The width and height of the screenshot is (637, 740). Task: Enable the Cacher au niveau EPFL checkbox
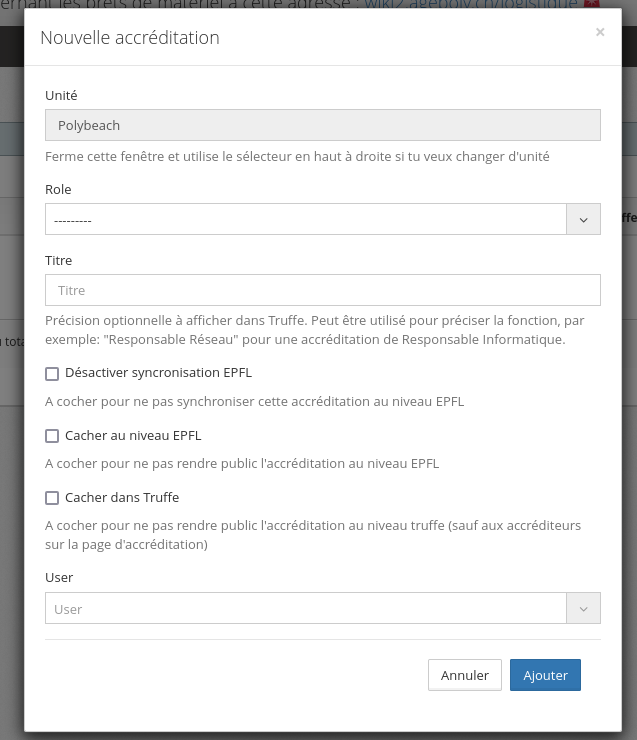52,436
